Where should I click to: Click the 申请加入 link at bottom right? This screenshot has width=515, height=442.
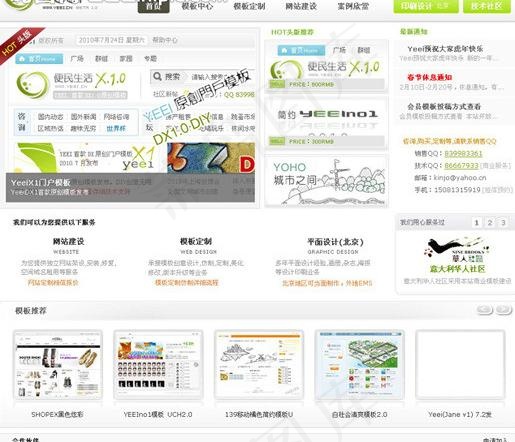[495, 440]
